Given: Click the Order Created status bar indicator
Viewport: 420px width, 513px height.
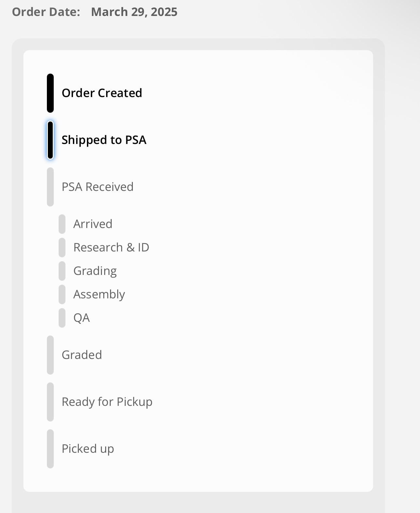Looking at the screenshot, I should [x=50, y=93].
